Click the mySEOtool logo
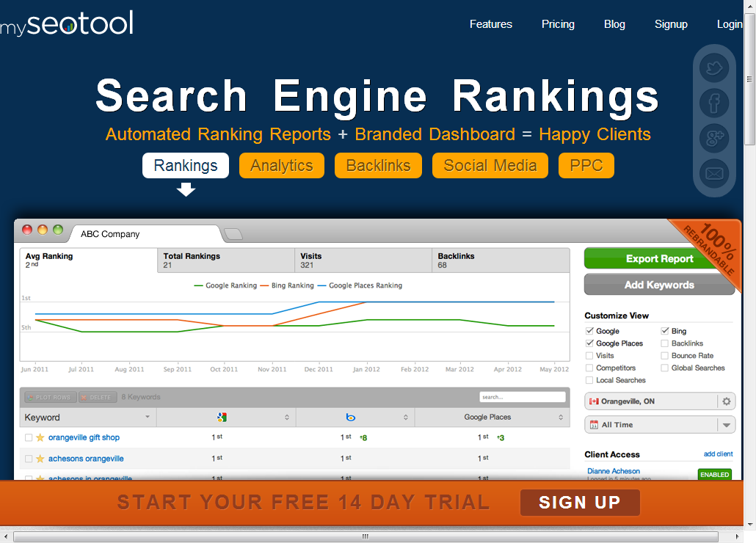The height and width of the screenshot is (543, 756). point(67,23)
